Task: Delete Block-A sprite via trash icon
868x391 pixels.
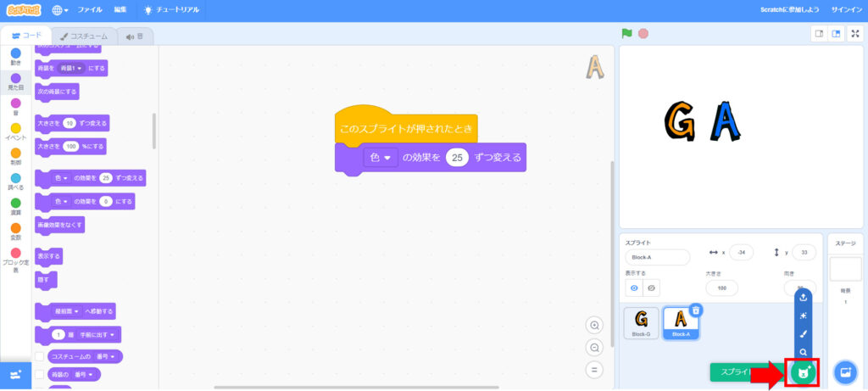Action: 697,310
